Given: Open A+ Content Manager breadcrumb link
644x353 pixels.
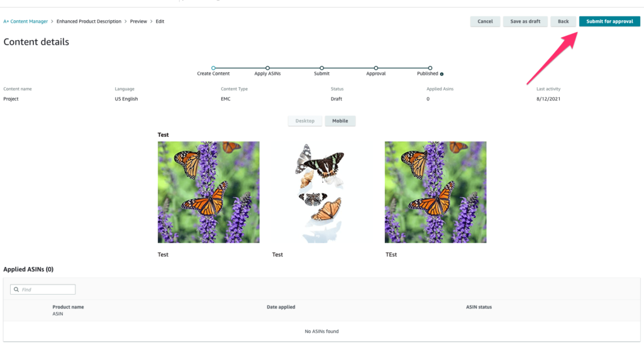Looking at the screenshot, I should (25, 21).
